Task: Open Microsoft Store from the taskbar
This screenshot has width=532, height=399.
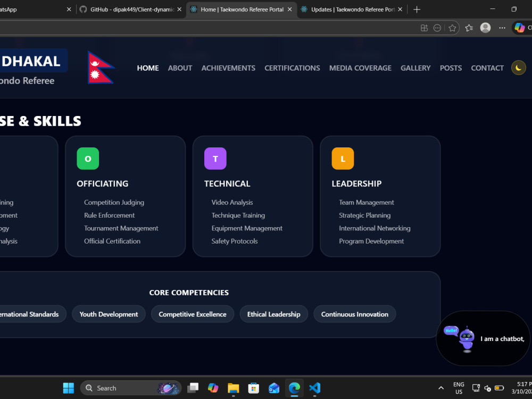Action: click(x=253, y=388)
